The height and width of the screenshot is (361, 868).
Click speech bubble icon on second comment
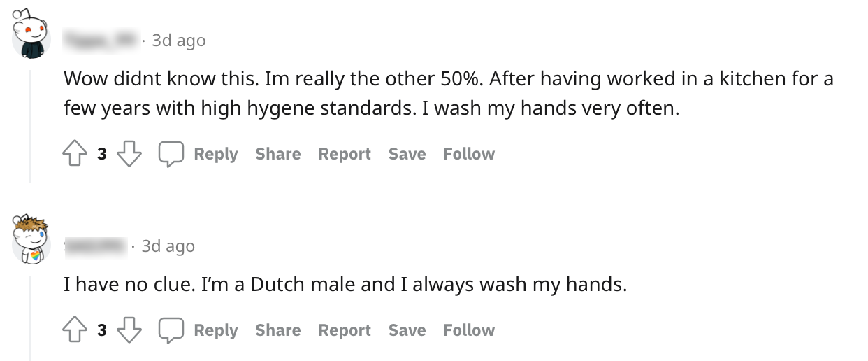171,331
